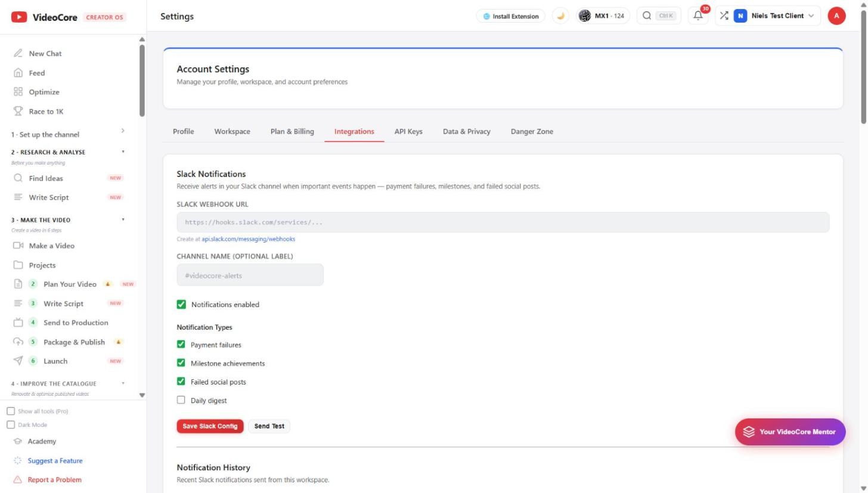Open the api.slack.com/messaging/webhooks link
The image size is (868, 493).
point(249,239)
